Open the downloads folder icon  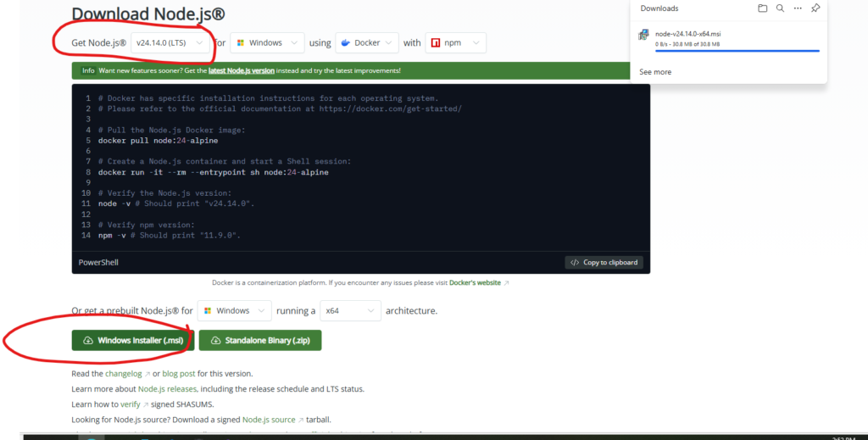(x=762, y=8)
